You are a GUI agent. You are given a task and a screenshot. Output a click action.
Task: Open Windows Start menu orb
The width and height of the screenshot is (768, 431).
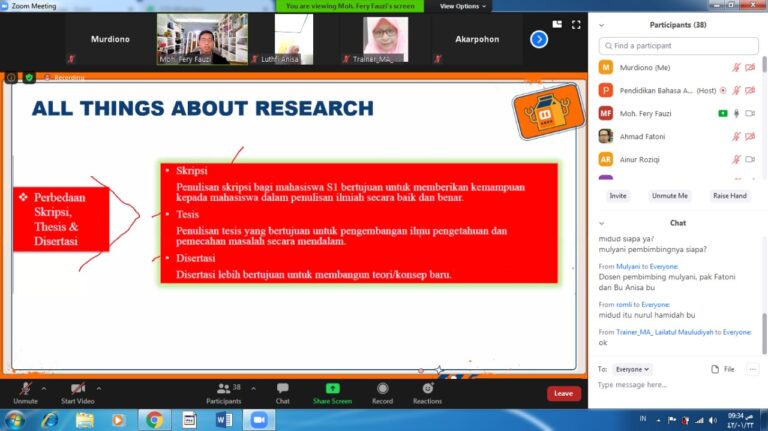[x=15, y=420]
